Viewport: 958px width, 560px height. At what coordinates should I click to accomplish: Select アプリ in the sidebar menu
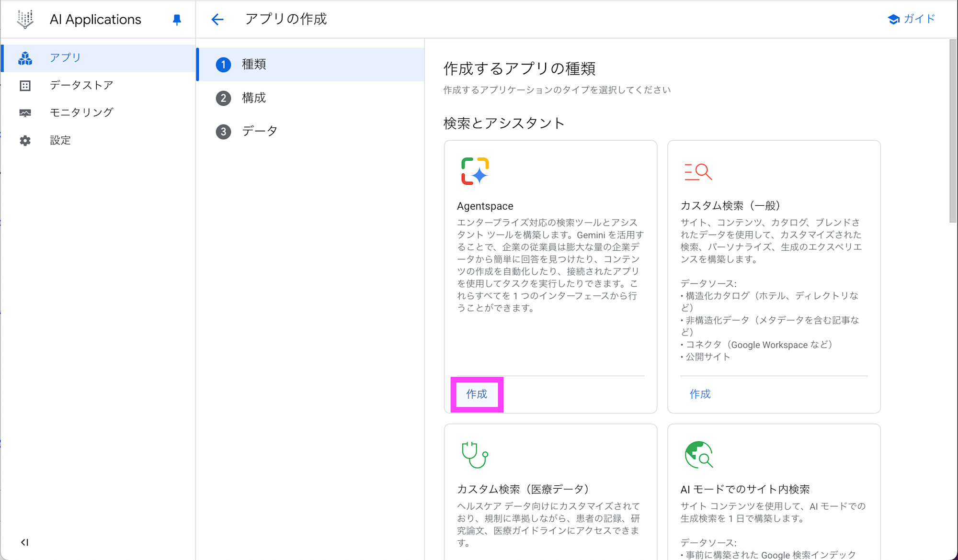coord(98,58)
